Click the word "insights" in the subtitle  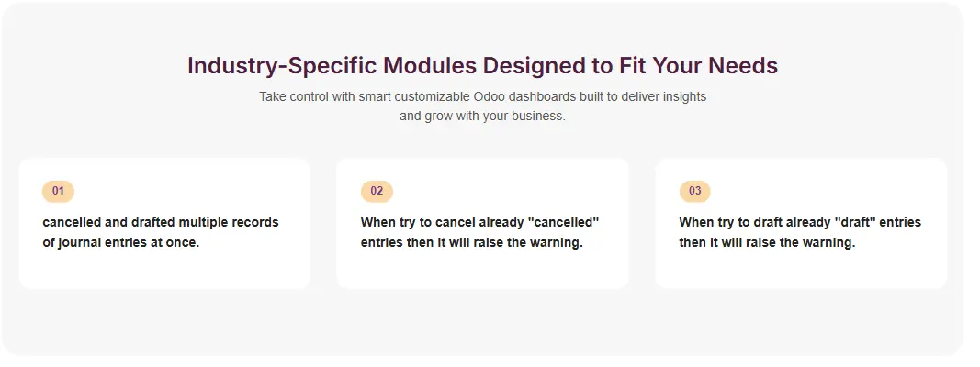(683, 96)
